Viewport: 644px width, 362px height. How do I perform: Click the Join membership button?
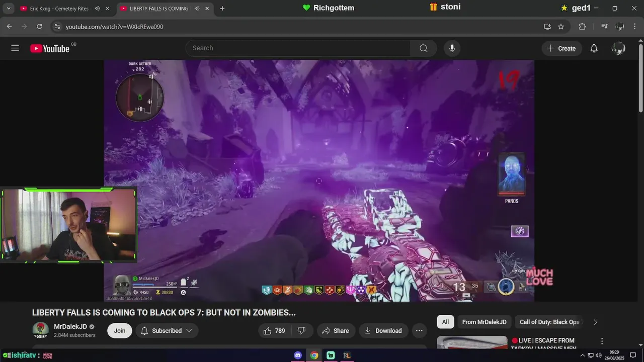coord(120,330)
